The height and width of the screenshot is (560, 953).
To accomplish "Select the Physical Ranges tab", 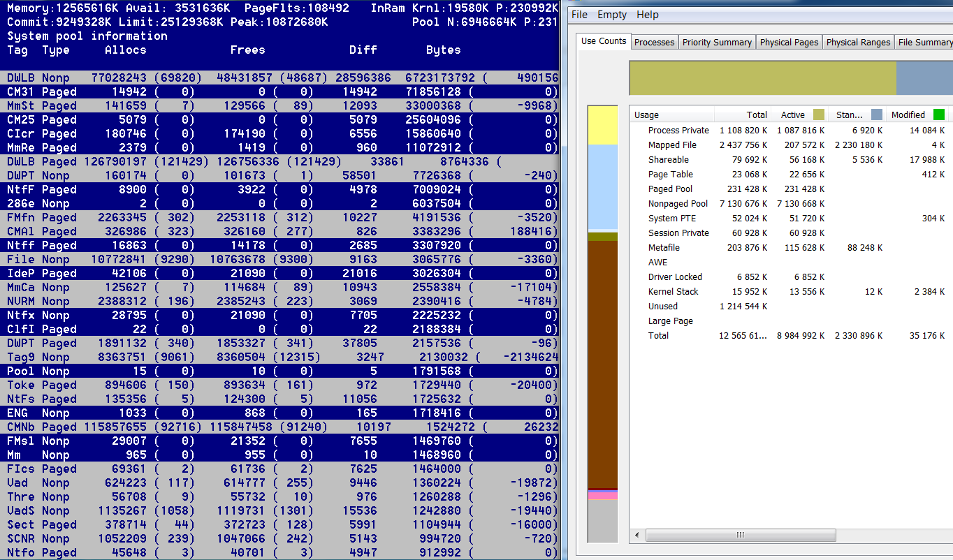I will click(858, 42).
